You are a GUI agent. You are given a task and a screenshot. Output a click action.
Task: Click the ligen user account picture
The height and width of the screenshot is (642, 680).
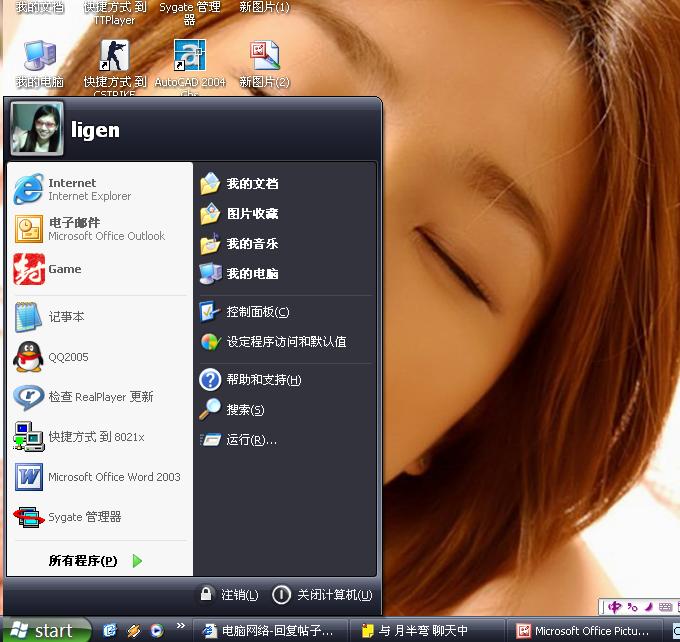(37, 129)
